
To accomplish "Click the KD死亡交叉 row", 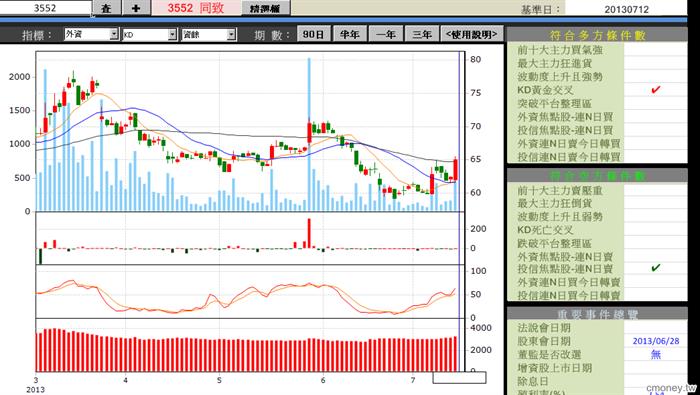I will click(x=597, y=230).
